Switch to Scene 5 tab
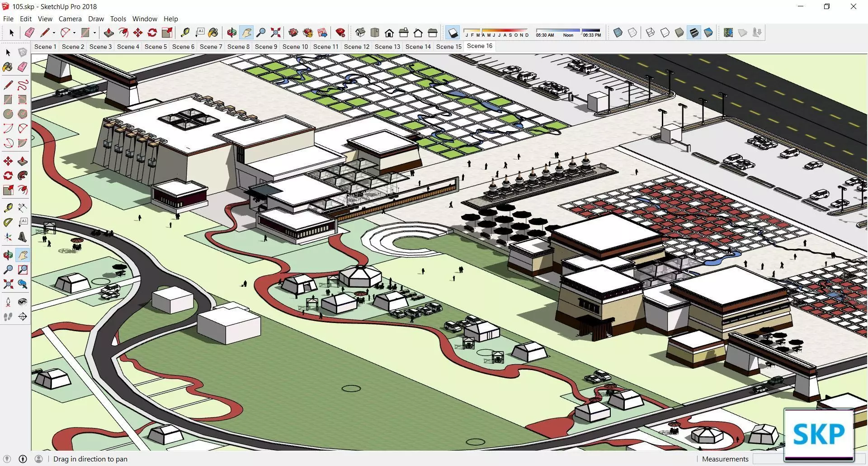868x466 pixels. (156, 47)
